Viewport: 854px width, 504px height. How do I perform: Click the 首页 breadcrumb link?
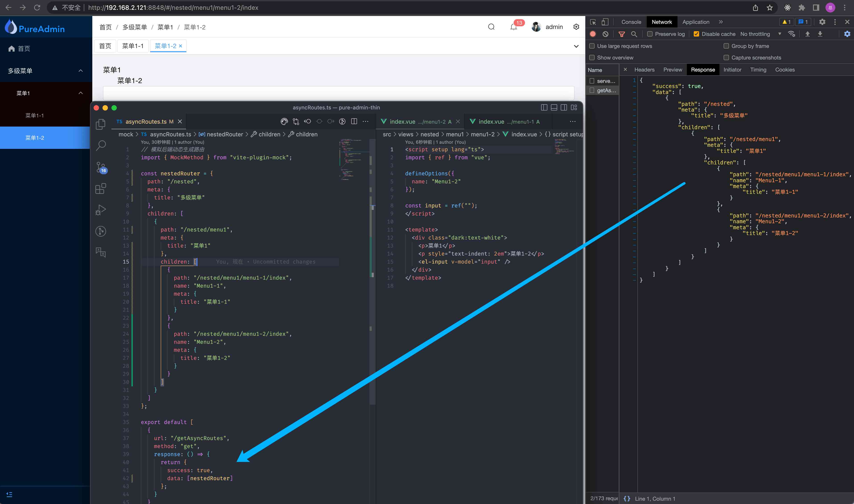tap(105, 27)
